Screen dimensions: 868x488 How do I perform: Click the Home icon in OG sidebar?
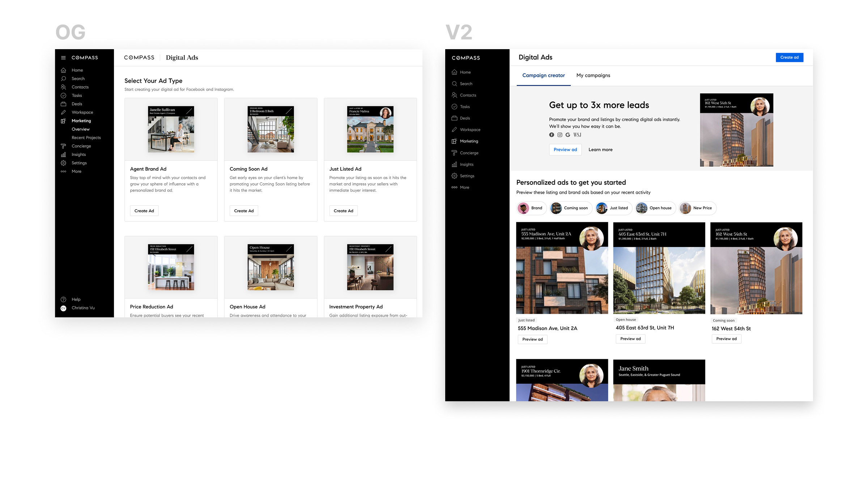[x=63, y=70]
